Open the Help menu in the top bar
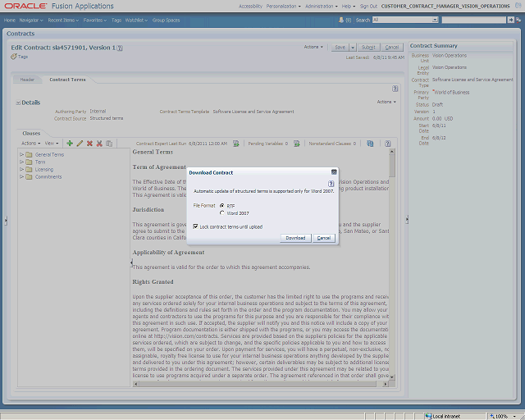525x420 pixels. click(x=348, y=6)
